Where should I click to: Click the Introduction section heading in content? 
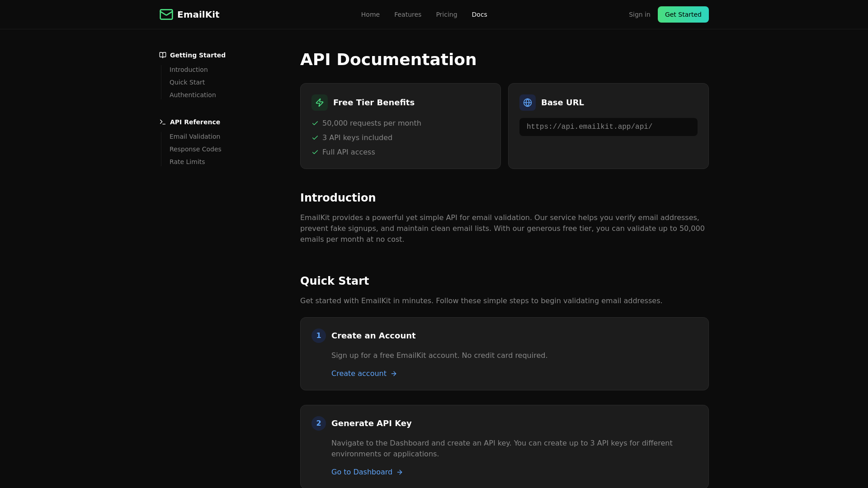[x=338, y=198]
